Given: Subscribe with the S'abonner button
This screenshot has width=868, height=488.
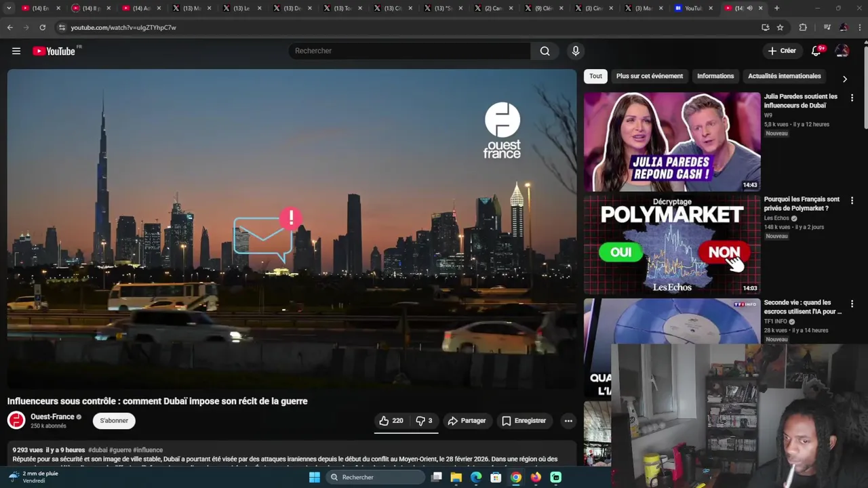Looking at the screenshot, I should pyautogui.click(x=114, y=421).
